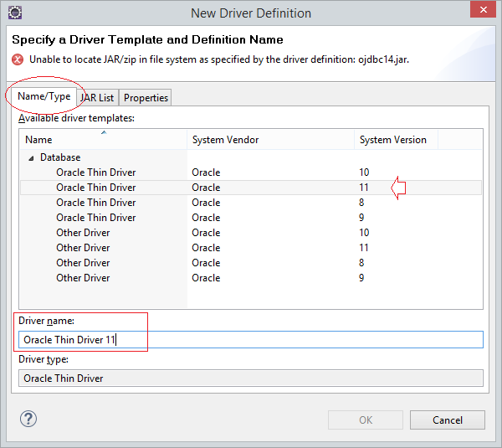Select the Database tree label

(x=60, y=157)
